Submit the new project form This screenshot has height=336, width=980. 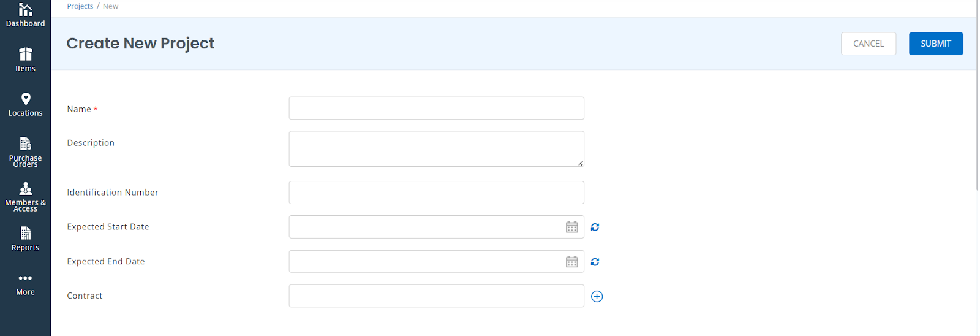[935, 44]
